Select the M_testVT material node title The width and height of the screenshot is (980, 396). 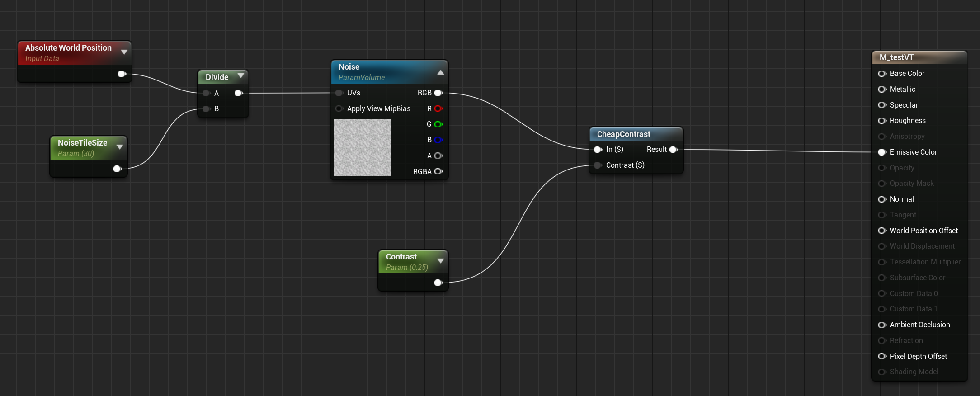coord(896,57)
